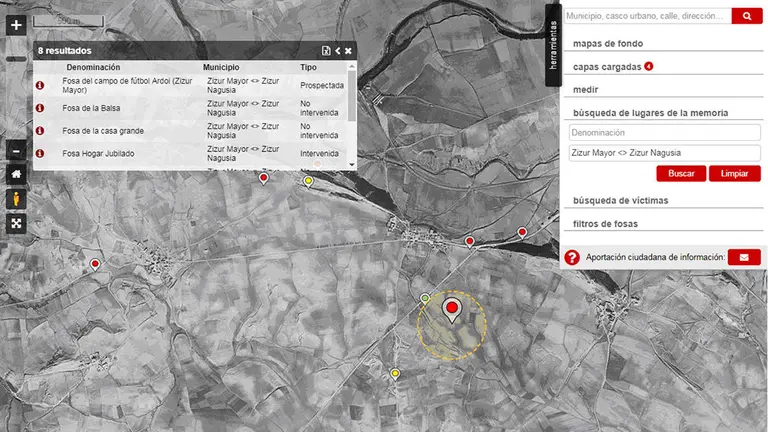
Task: Collapse results panel with the arrow
Action: pos(338,50)
